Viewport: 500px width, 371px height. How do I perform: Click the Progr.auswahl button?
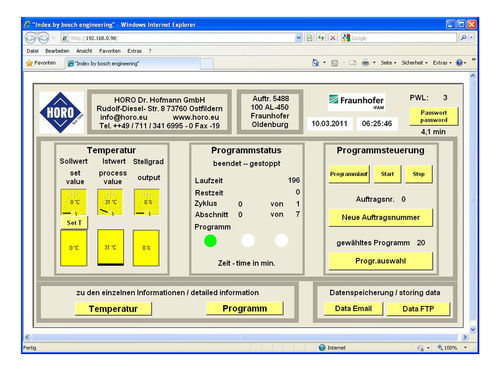coord(381,261)
